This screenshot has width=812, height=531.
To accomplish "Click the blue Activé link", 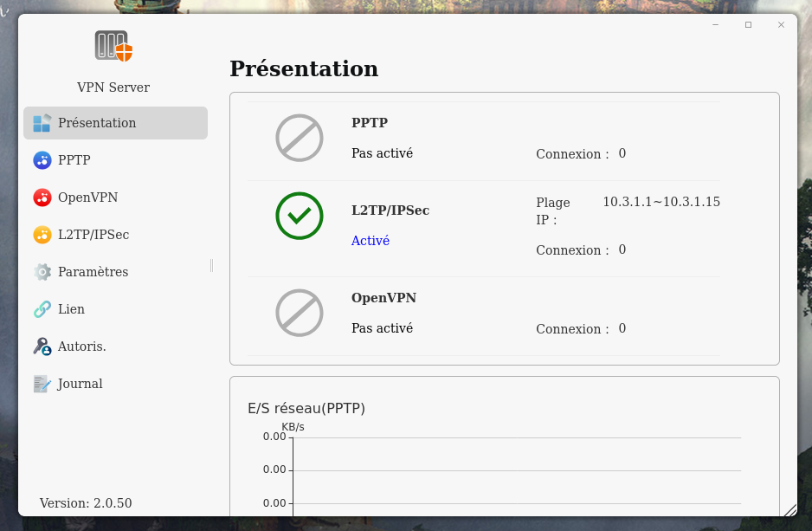I will tap(371, 241).
